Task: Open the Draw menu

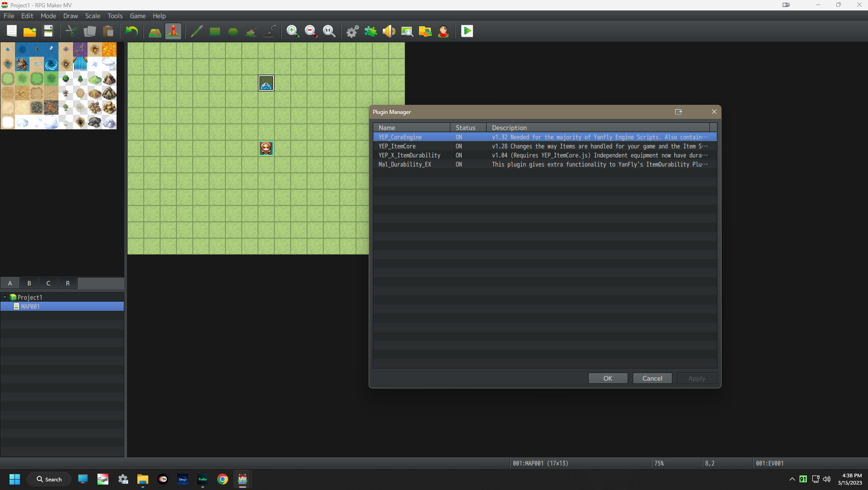Action: tap(71, 16)
